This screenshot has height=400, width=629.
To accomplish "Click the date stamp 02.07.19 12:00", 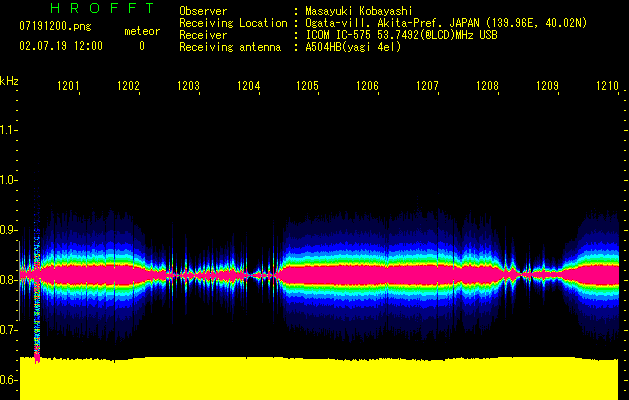I will pos(61,46).
